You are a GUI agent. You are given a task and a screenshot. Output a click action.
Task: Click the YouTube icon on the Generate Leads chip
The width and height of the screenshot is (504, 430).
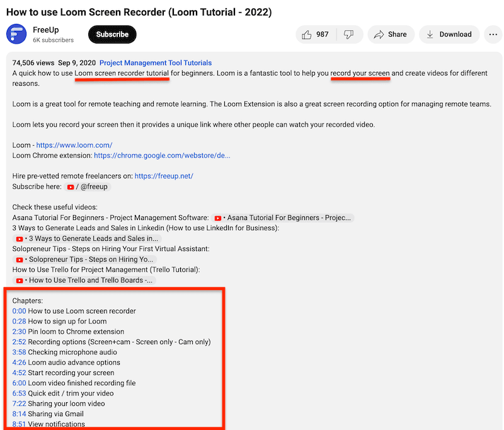[20, 238]
